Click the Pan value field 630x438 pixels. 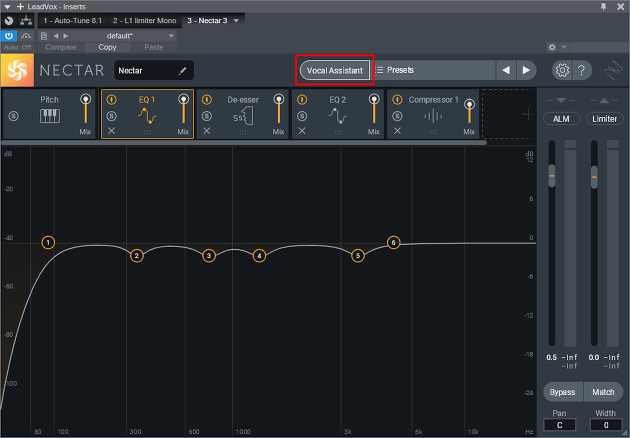(x=559, y=425)
